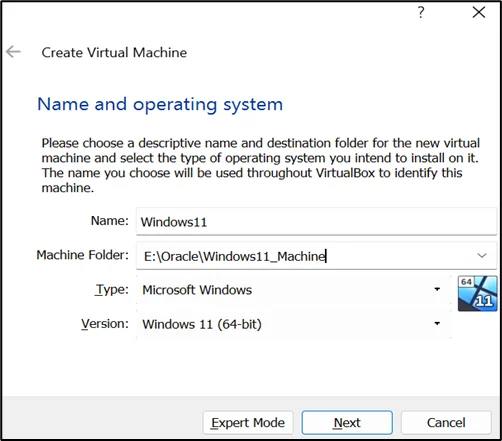
Task: Click the 'Machine Folder:' label
Action: tap(82, 255)
